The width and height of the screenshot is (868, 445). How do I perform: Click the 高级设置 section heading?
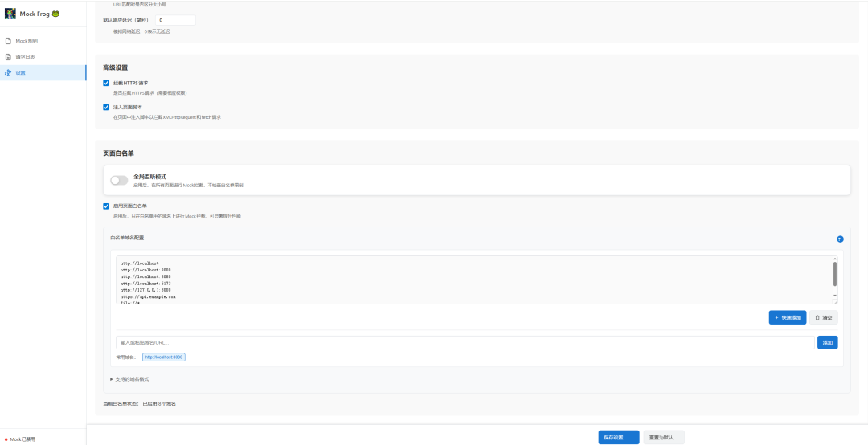click(x=115, y=67)
